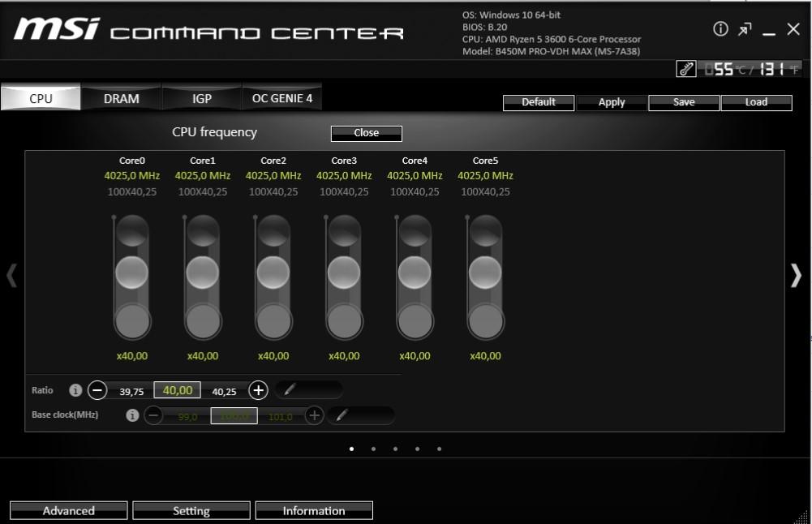
Task: Click the Base clock center value field
Action: (234, 415)
